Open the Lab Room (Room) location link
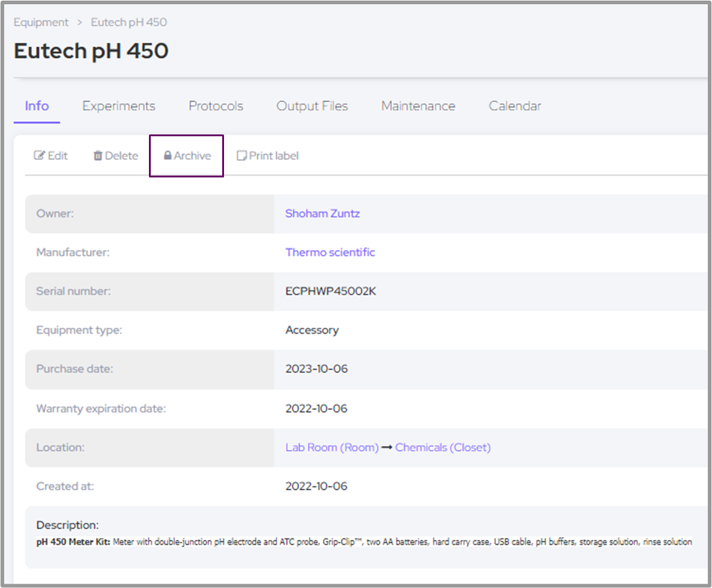Viewport: 712px width, 588px height. tap(332, 448)
